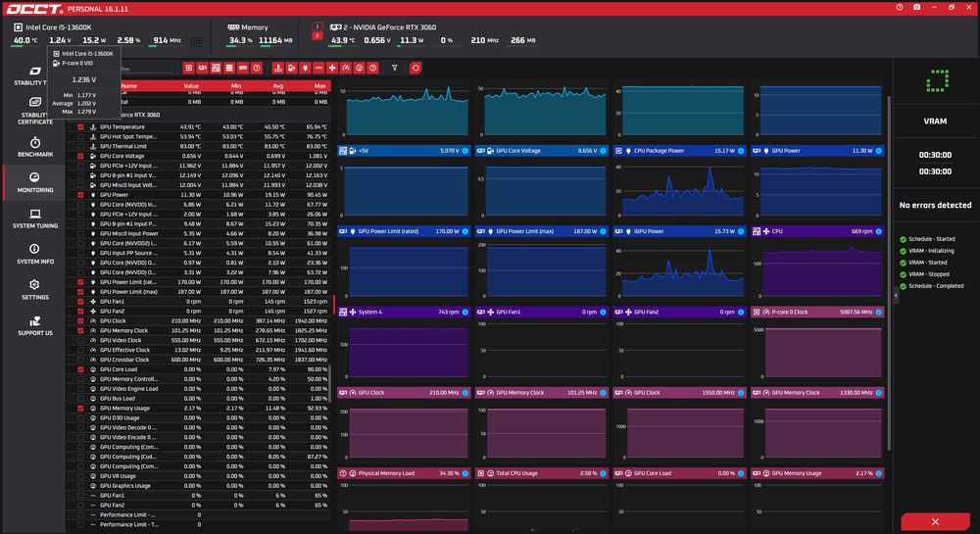Click the funnel filter icon in sensor toolbar
The image size is (980, 534).
point(394,68)
